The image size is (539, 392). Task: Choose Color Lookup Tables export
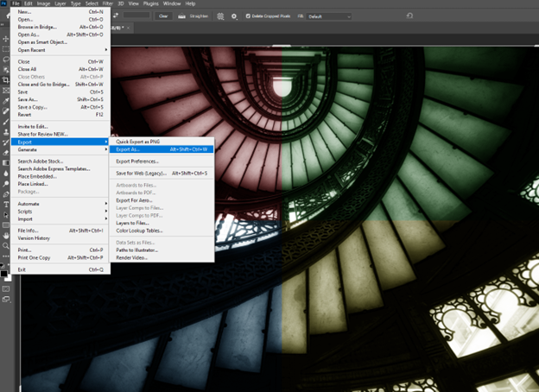[x=162, y=231]
